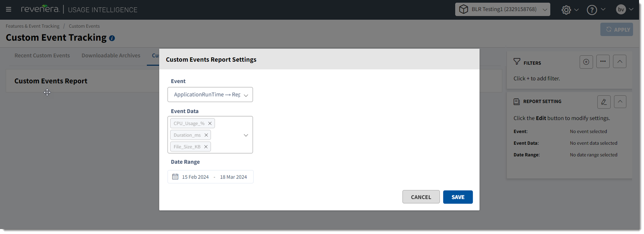The height and width of the screenshot is (234, 644).
Task: Collapse the Report Setting panel
Action: click(x=620, y=101)
